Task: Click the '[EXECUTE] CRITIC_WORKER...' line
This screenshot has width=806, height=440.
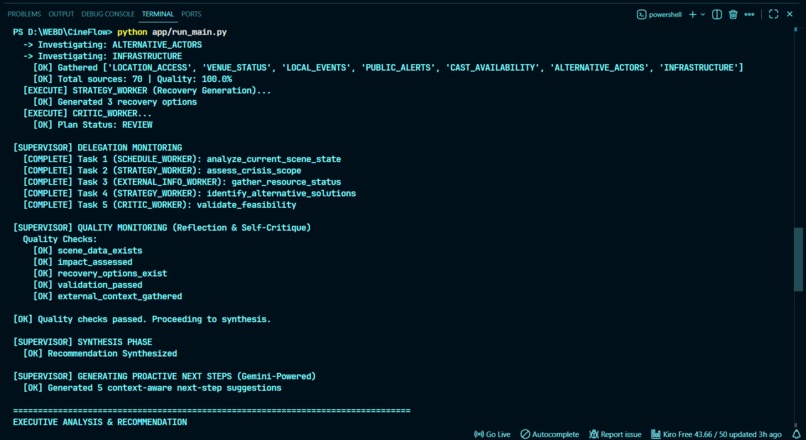Action: [x=88, y=113]
